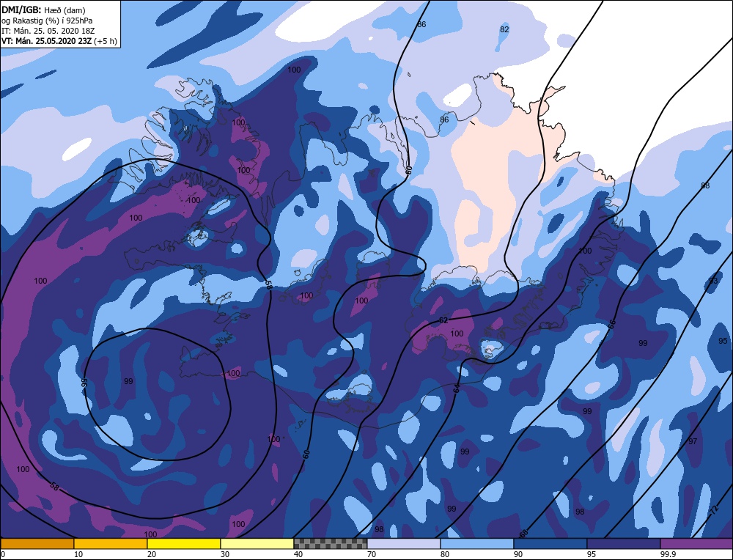This screenshot has height=560, width=733.
Task: Click the humidity value '93' on the map
Action: tap(713, 281)
